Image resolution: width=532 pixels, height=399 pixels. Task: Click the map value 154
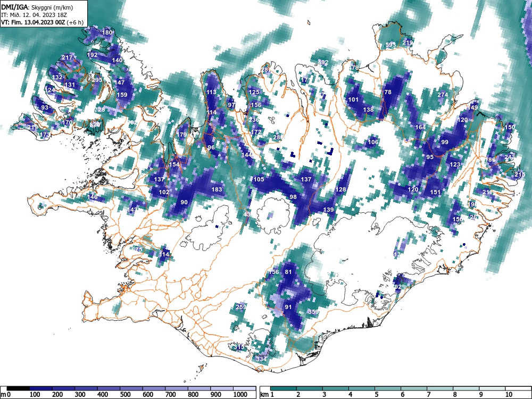[x=174, y=164]
